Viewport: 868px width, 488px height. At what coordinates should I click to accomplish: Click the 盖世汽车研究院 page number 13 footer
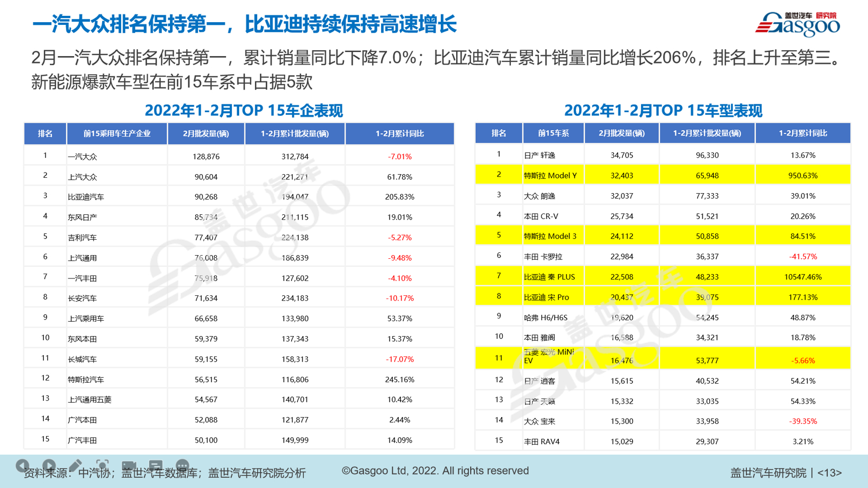785,473
